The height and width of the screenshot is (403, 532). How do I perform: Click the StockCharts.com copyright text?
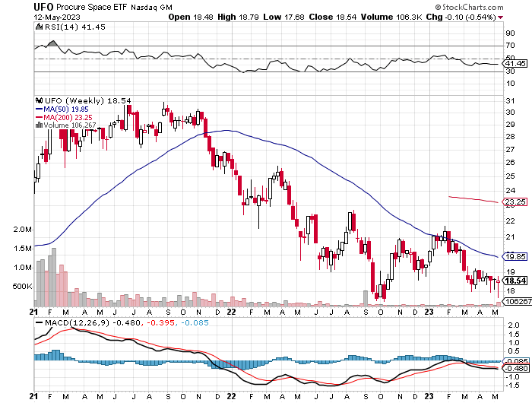tap(469, 7)
